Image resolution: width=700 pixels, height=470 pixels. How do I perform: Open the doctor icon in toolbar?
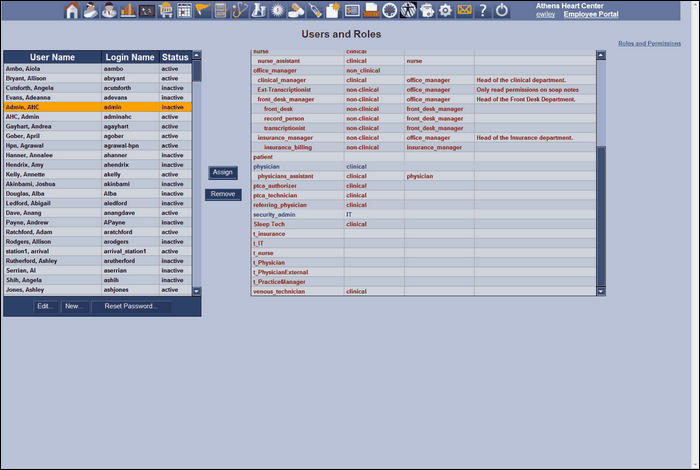[x=109, y=10]
